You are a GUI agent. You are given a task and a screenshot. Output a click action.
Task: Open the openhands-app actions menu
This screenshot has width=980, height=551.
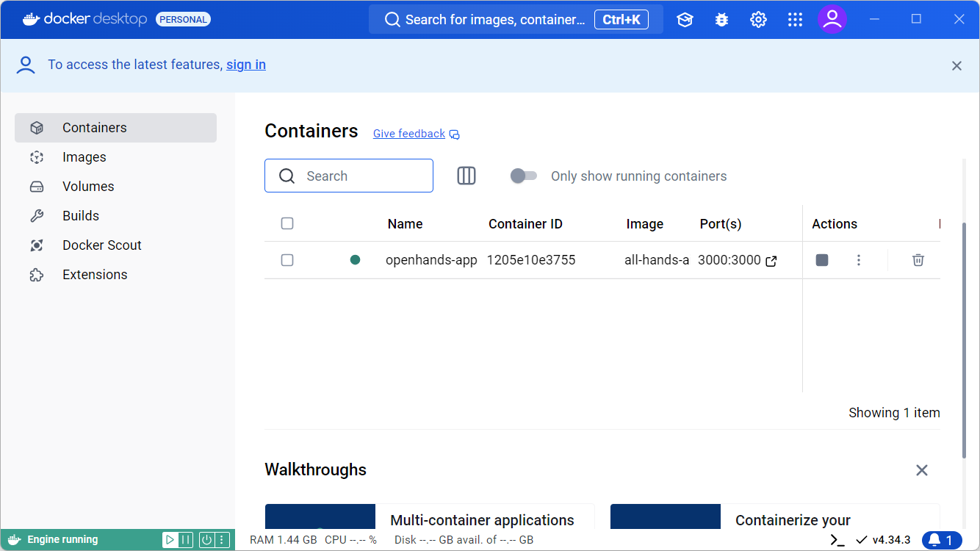tap(858, 259)
